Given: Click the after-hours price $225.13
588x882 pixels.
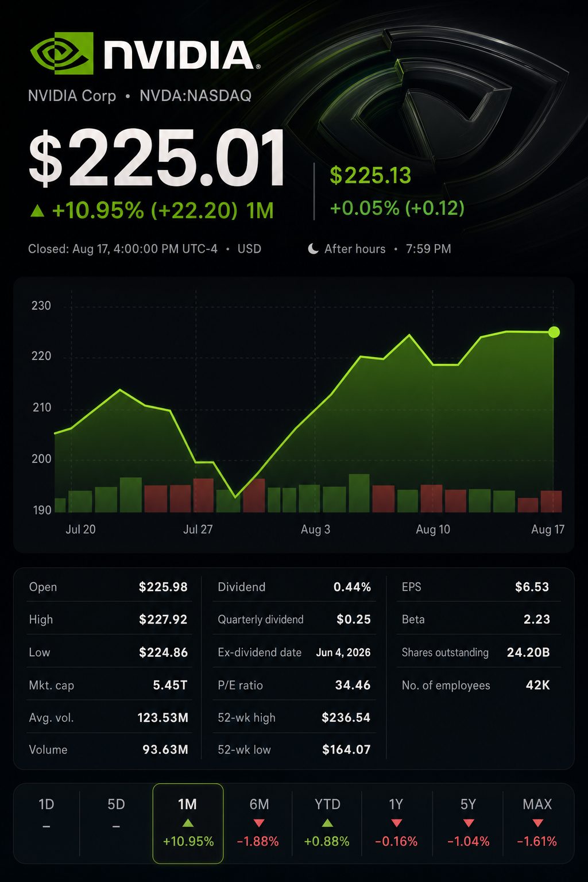Looking at the screenshot, I should pos(370,176).
